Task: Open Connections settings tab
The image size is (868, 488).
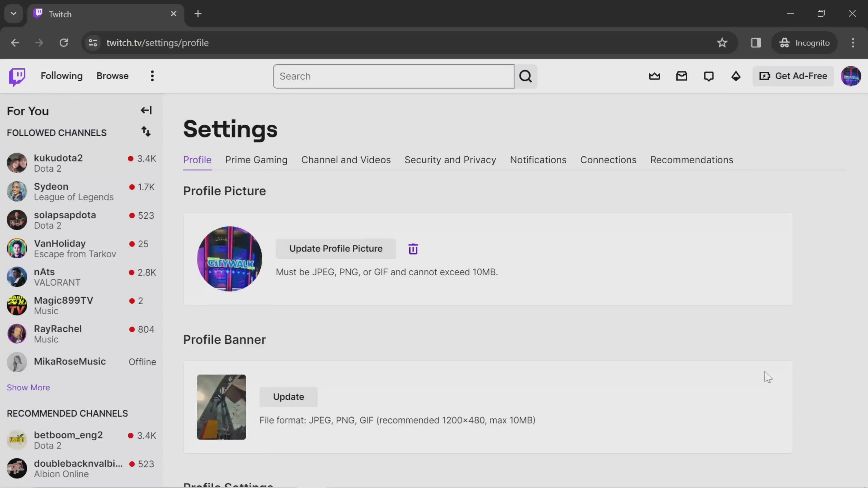Action: (x=608, y=160)
